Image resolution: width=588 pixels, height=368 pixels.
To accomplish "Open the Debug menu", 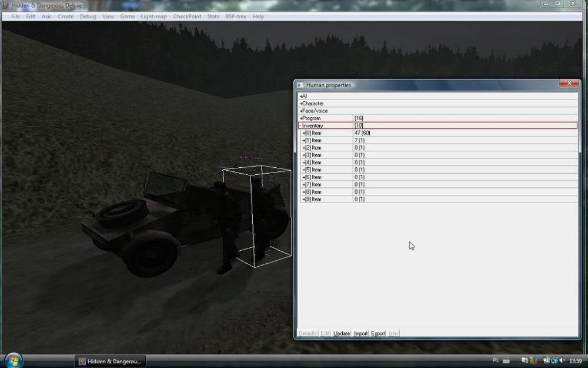I will tap(88, 16).
